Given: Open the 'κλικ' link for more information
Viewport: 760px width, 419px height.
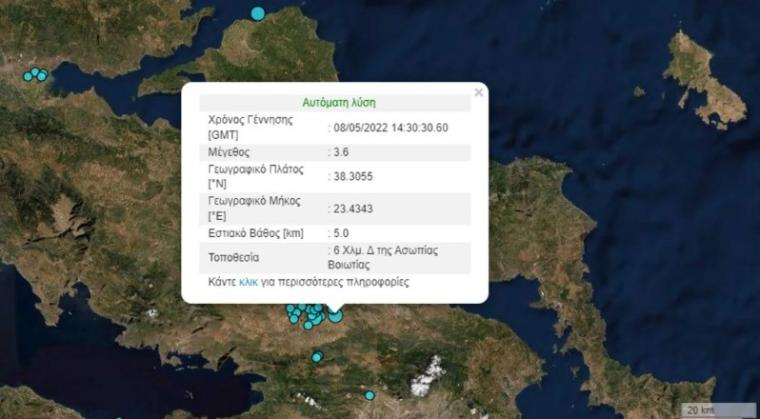Looking at the screenshot, I should coord(249,283).
